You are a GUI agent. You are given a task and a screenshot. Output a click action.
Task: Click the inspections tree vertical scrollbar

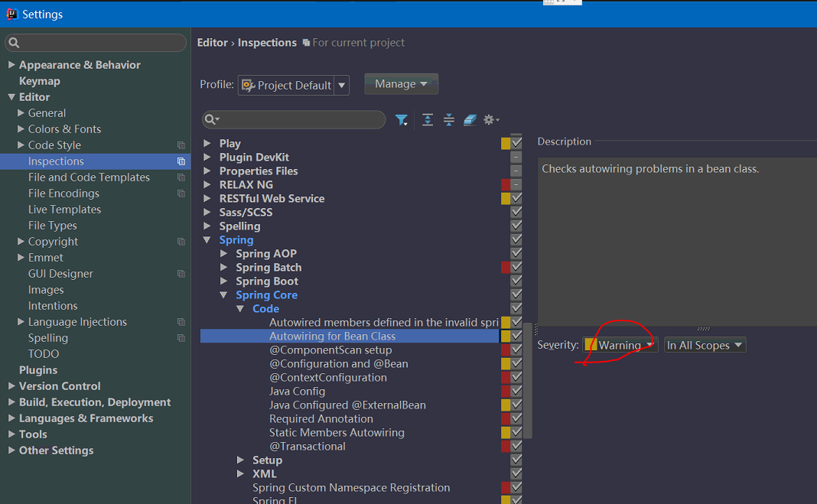click(x=528, y=380)
